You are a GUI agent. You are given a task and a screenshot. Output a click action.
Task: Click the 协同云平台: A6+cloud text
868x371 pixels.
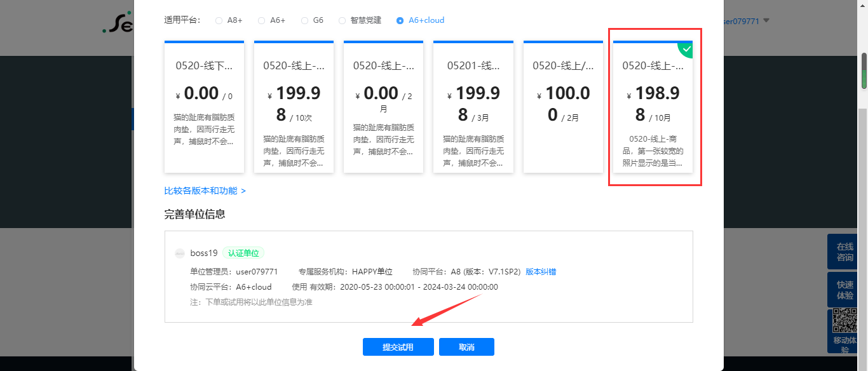tap(231, 287)
